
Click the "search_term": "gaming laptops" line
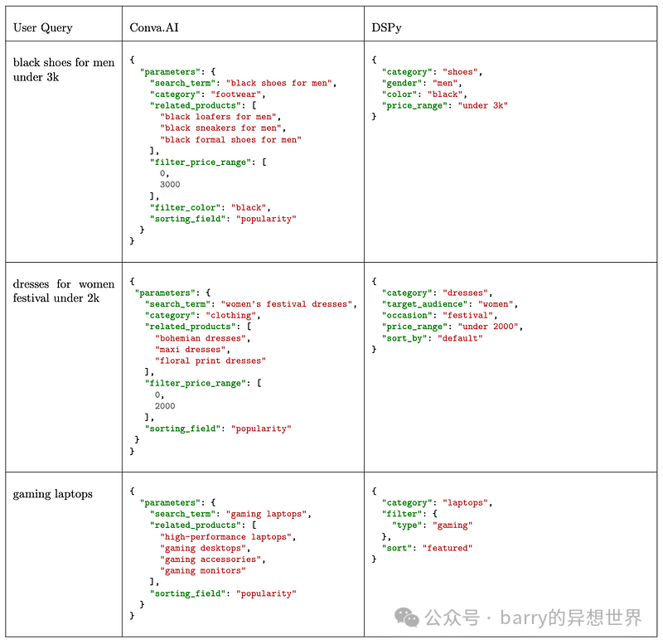(230, 514)
